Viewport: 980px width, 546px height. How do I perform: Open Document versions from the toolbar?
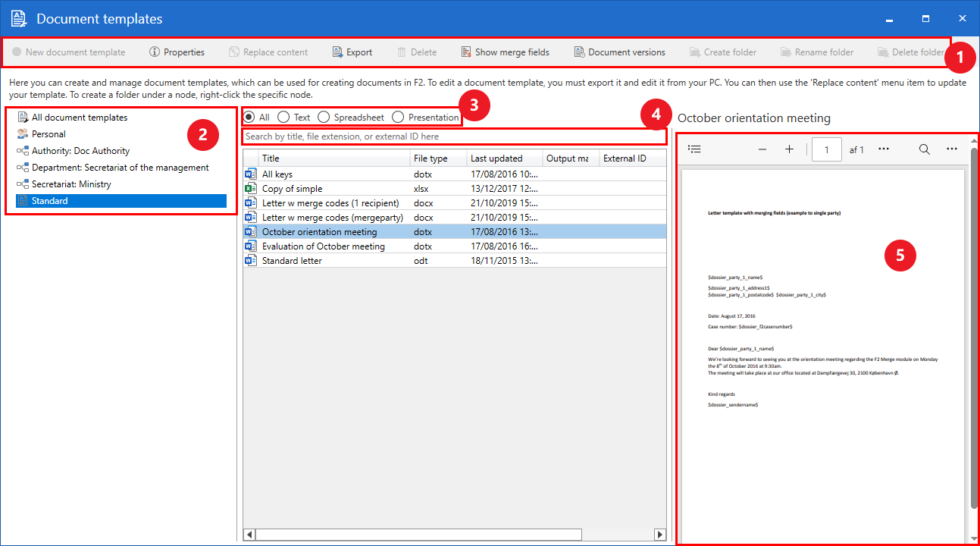(x=619, y=52)
